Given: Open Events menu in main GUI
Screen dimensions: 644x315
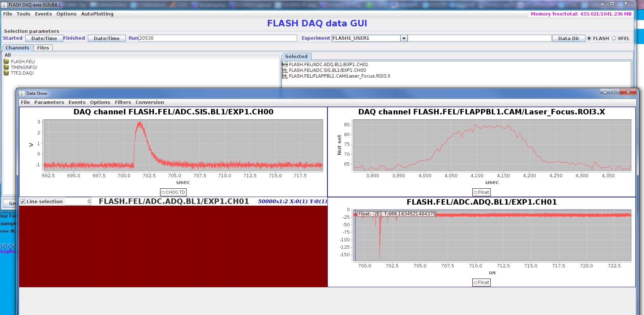Looking at the screenshot, I should [x=43, y=14].
